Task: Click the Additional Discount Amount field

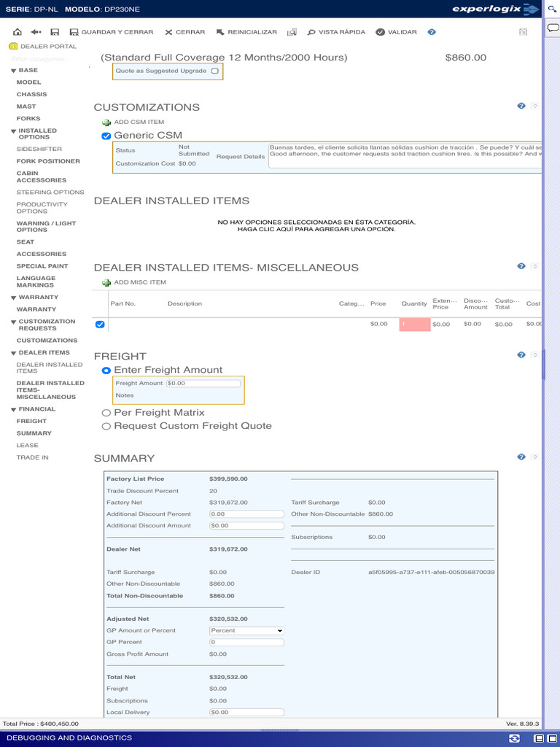Action: click(x=246, y=526)
